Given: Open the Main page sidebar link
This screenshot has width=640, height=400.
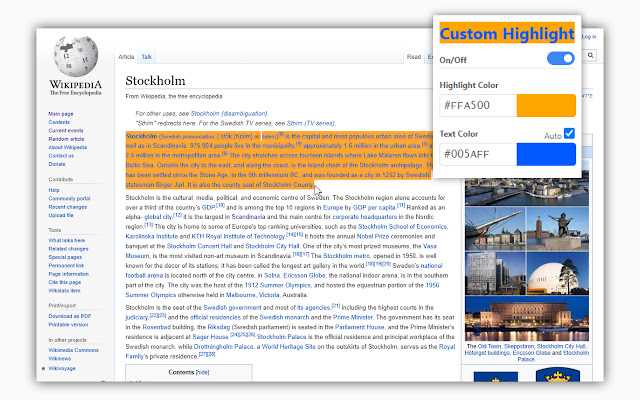Looking at the screenshot, I should pyautogui.click(x=61, y=114).
